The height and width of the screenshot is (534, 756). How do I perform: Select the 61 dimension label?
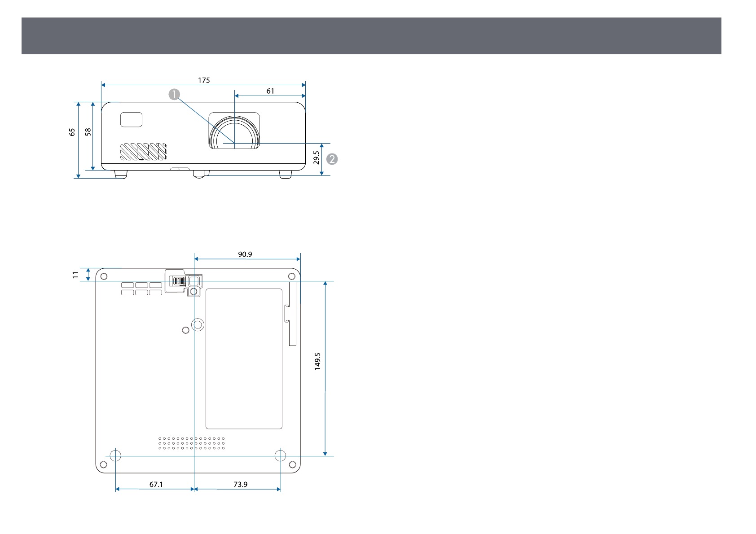(x=270, y=91)
